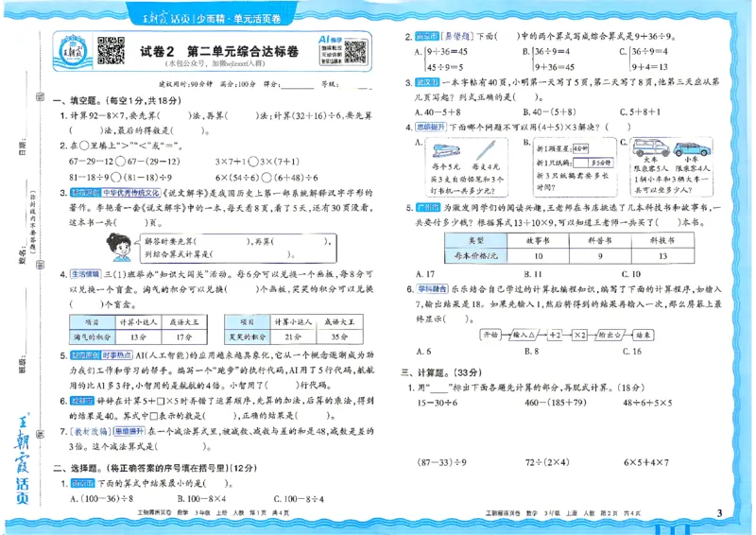This screenshot has height=535, width=756.
Task: Select option C. 5+8+1
Action: [641, 112]
